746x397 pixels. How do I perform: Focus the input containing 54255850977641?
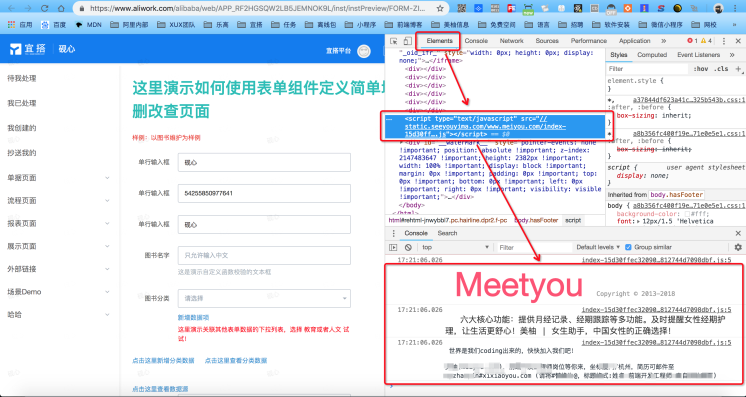point(264,193)
